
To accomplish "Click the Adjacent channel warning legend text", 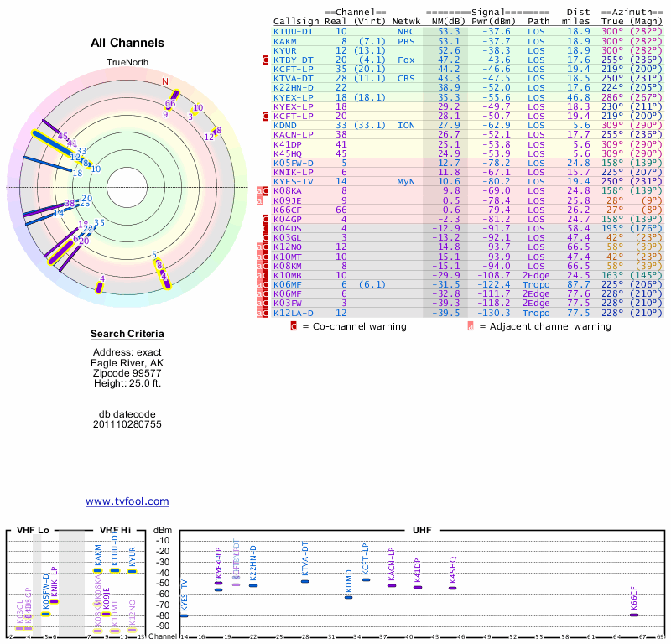I will pyautogui.click(x=550, y=326).
